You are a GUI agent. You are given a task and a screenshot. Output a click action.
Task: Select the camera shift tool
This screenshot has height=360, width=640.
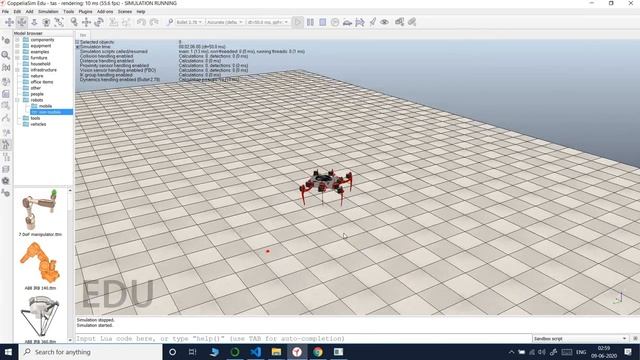(34, 22)
